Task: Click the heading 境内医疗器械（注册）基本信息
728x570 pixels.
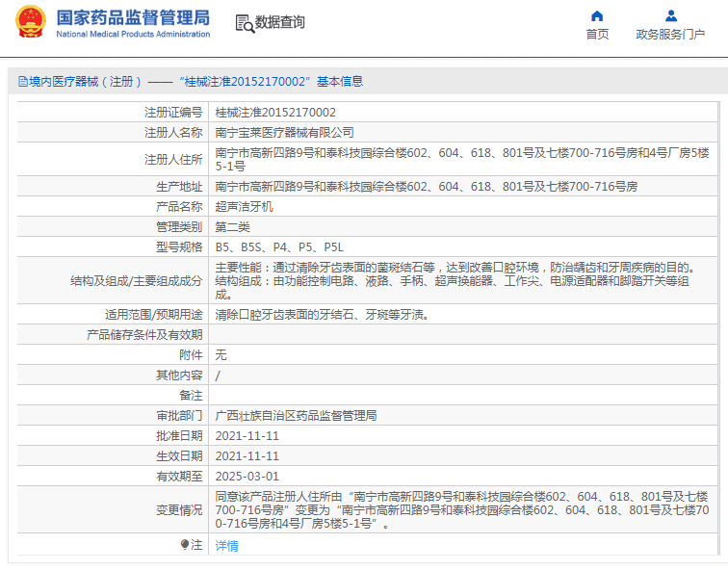Action: click(195, 82)
